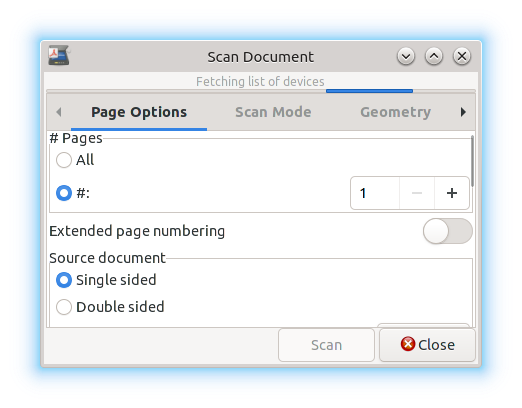The width and height of the screenshot is (522, 408).
Task: Close the Scan Document window
Action: [x=462, y=56]
